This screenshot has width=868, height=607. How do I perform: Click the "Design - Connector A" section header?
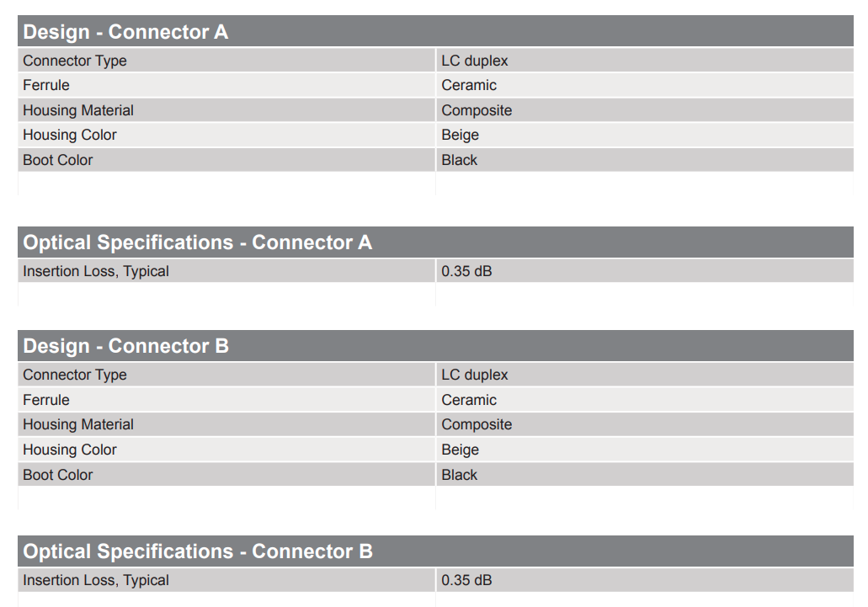point(125,32)
